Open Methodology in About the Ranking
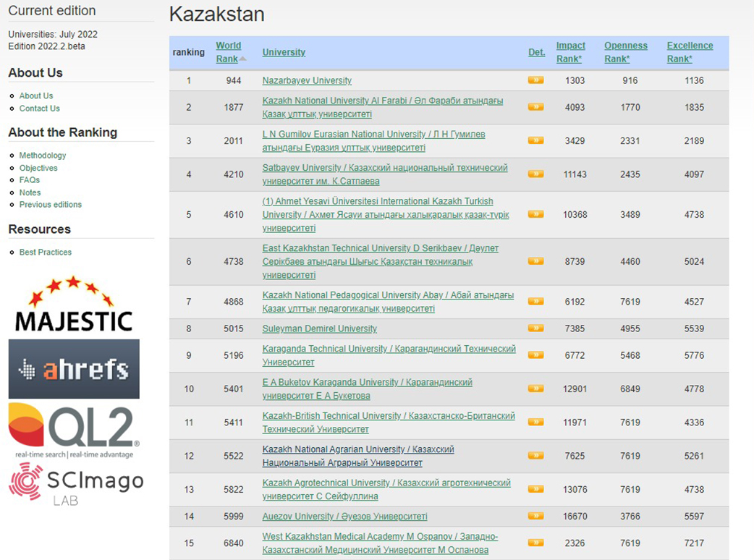Viewport: 754px width, 560px height. (x=43, y=156)
